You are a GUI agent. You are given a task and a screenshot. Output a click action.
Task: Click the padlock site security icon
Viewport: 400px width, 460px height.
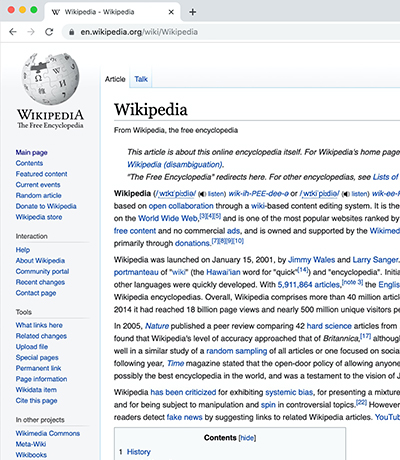click(x=71, y=32)
